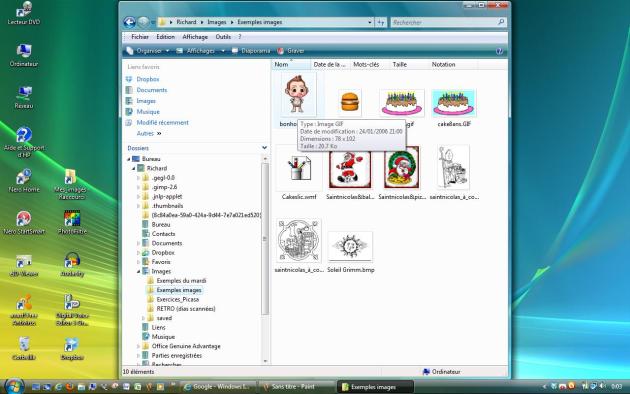Click the Graver burn toolbar icon
The image size is (630, 394).
pos(280,51)
